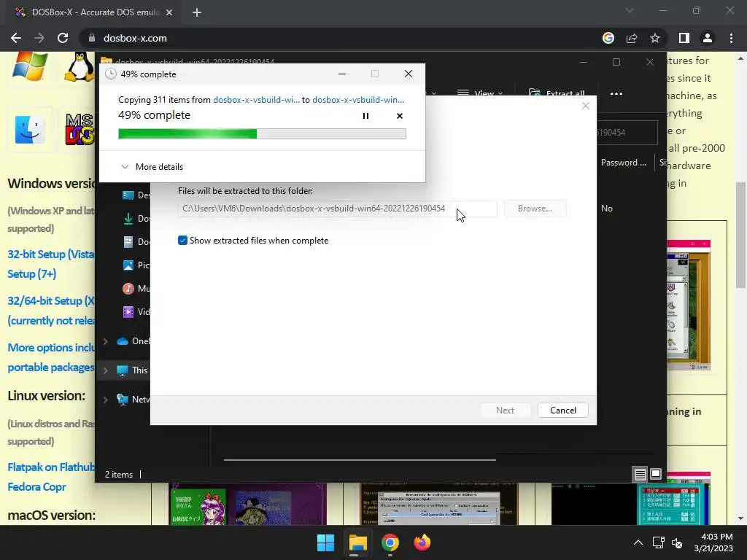
Task: Click the Google icon in address bar
Action: click(608, 38)
